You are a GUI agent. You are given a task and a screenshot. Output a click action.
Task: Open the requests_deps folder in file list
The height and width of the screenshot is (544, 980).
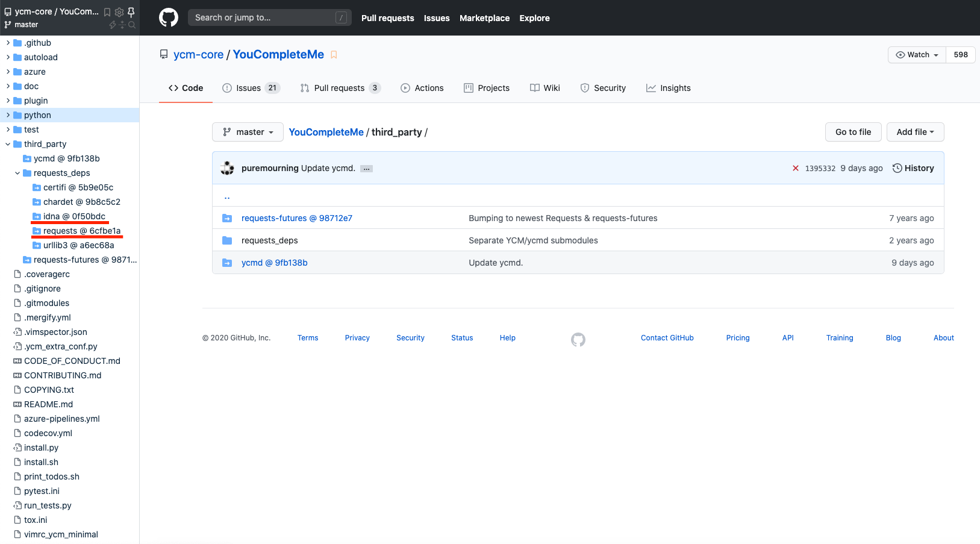[270, 240]
